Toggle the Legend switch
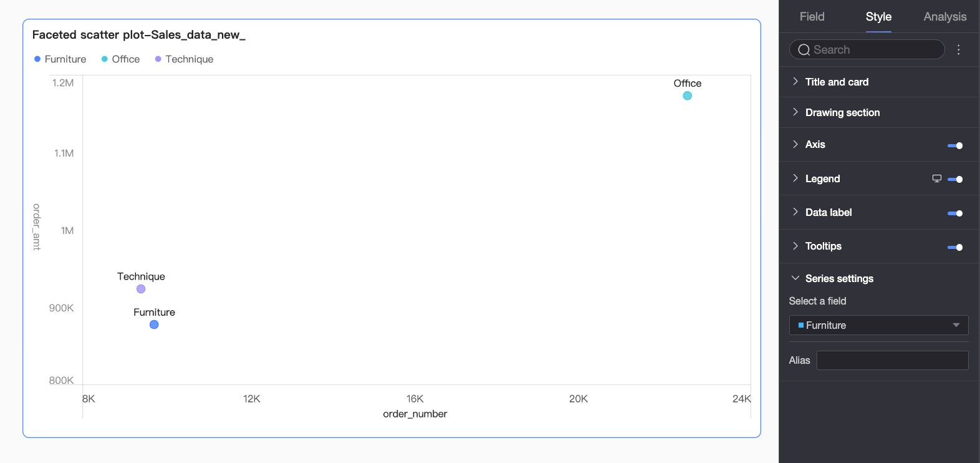The width and height of the screenshot is (980, 463). pyautogui.click(x=955, y=179)
